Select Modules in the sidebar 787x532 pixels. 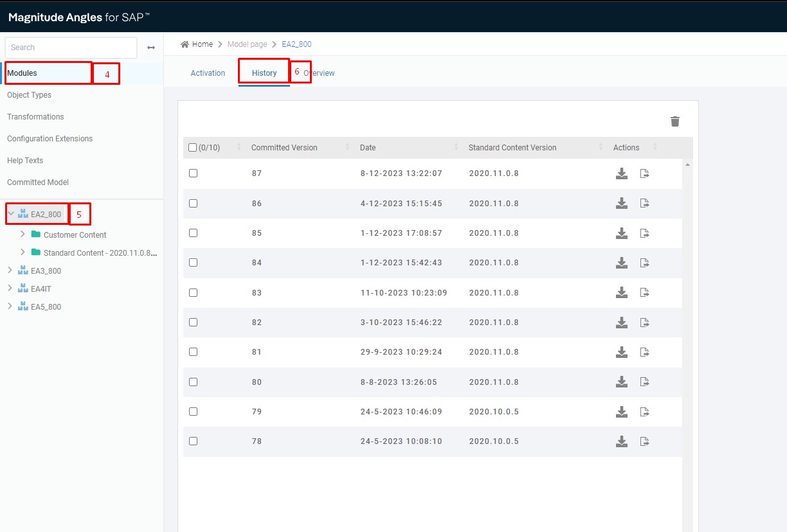click(22, 73)
